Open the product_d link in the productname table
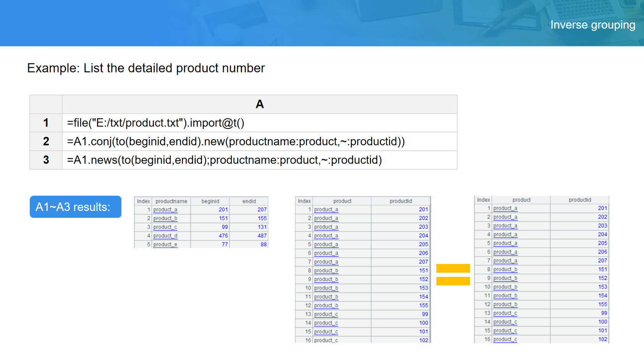This screenshot has width=644, height=362. tap(165, 236)
